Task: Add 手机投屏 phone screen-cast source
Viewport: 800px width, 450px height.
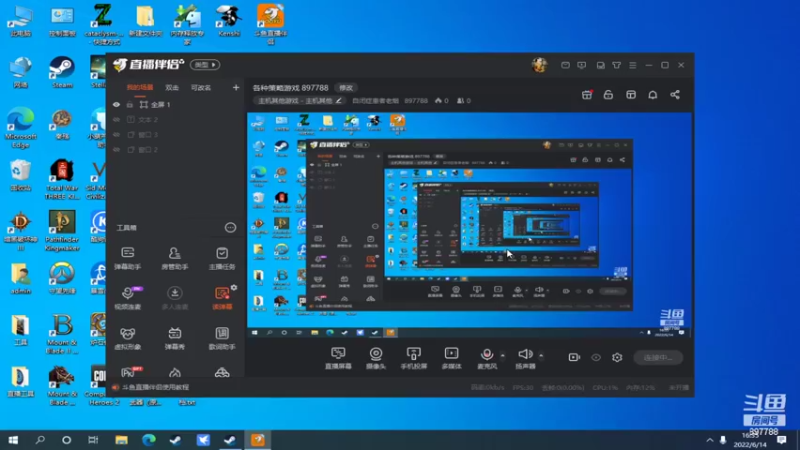Action: tap(414, 358)
